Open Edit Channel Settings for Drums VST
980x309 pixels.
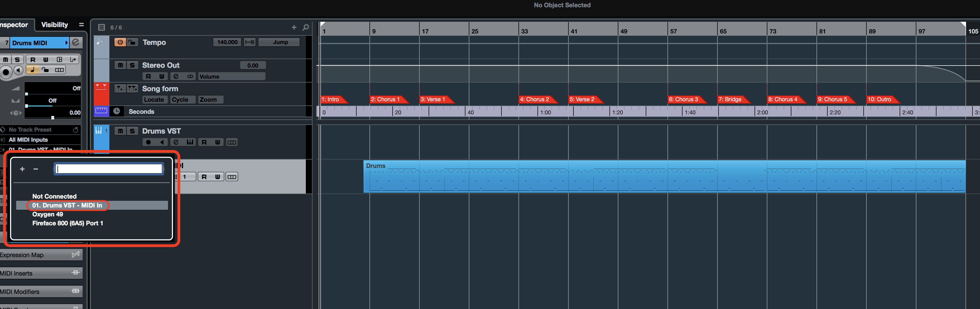[176, 142]
